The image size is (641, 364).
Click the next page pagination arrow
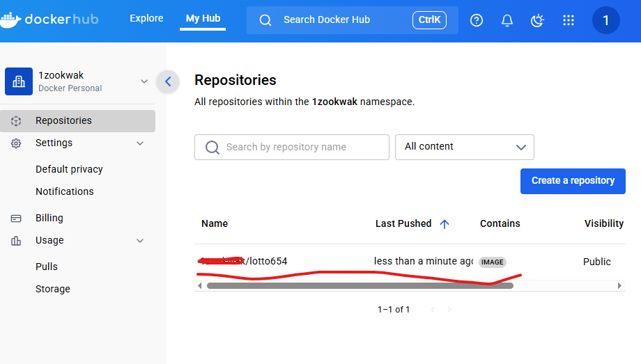(449, 310)
